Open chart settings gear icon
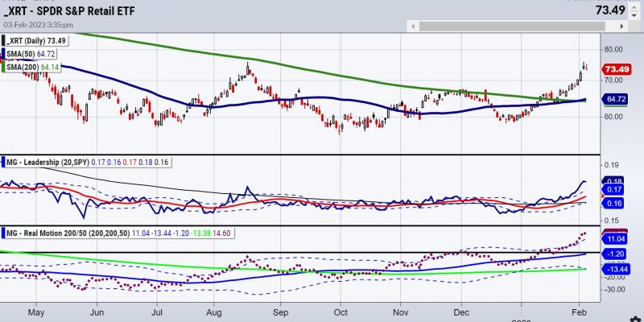 [634, 320]
